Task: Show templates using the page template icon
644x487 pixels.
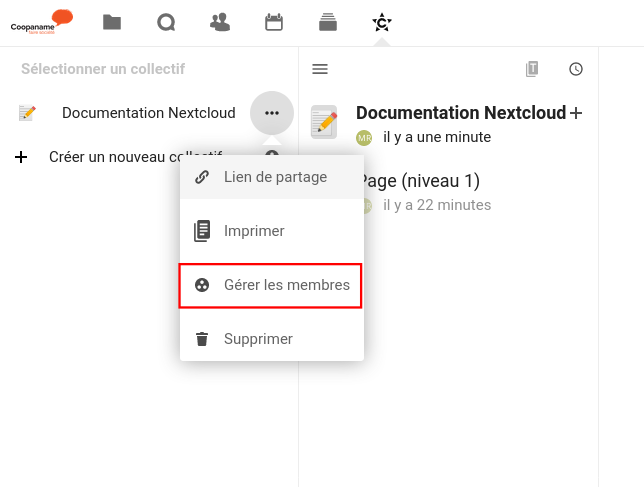Action: [532, 69]
